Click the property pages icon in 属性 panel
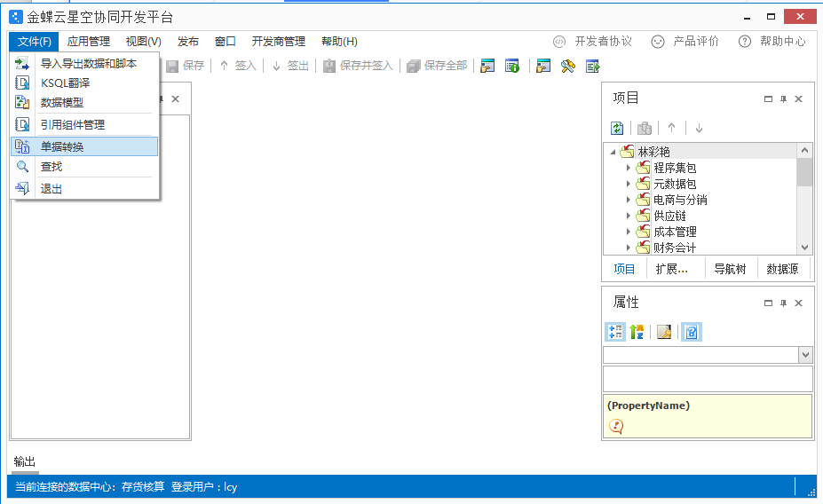This screenshot has height=504, width=823. (x=664, y=332)
